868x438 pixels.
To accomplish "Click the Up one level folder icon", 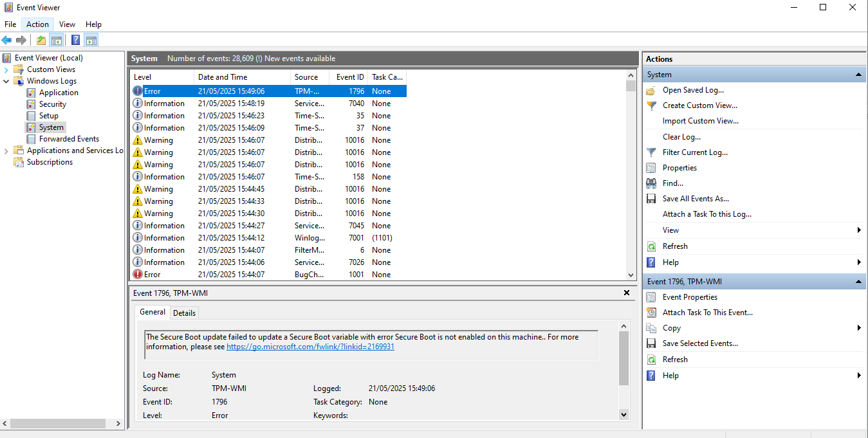I will tap(41, 41).
